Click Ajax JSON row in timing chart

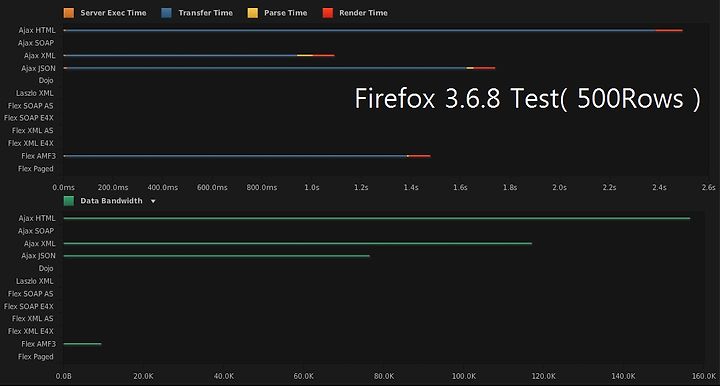[38, 68]
